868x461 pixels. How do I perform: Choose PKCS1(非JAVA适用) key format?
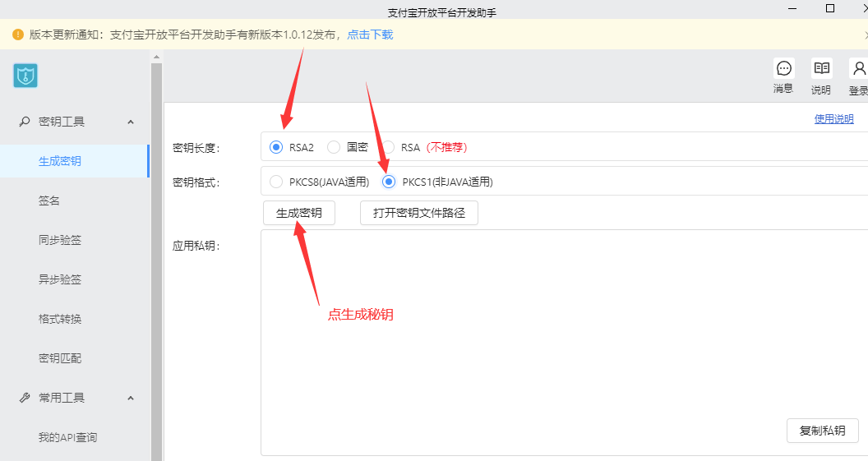point(389,182)
